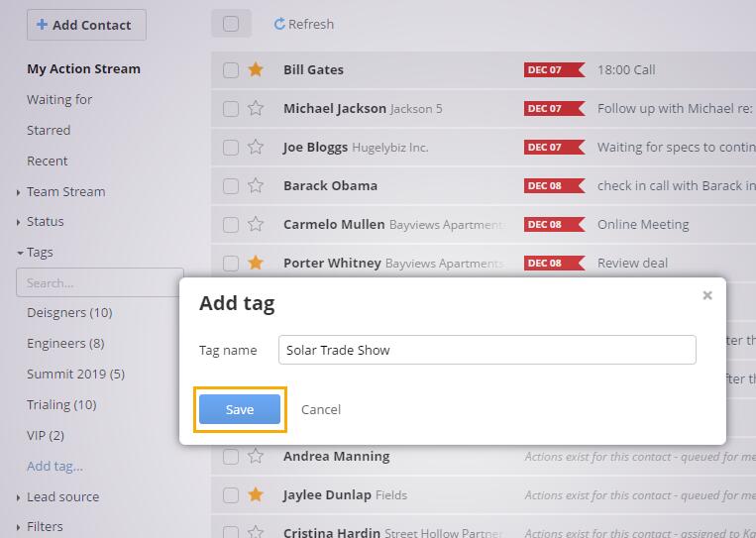Filter by Deisgners (10) tag
Viewport: 756px width, 538px height.
69,312
